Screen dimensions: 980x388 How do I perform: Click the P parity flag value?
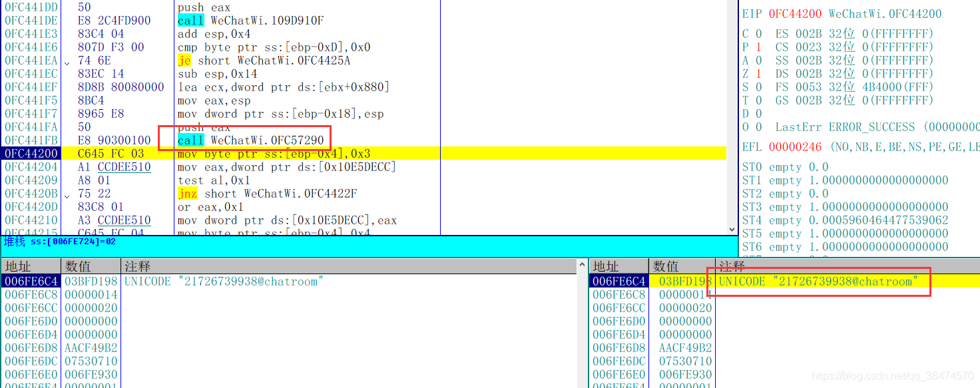pos(759,47)
